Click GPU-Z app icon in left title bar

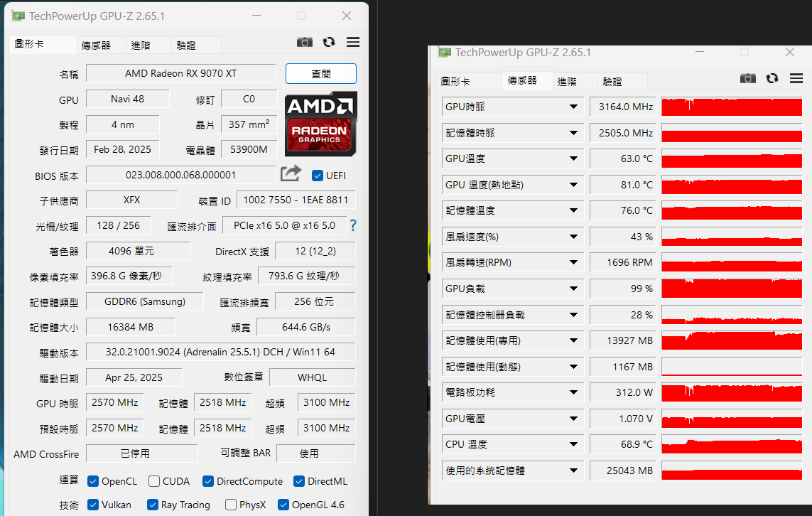pyautogui.click(x=18, y=16)
